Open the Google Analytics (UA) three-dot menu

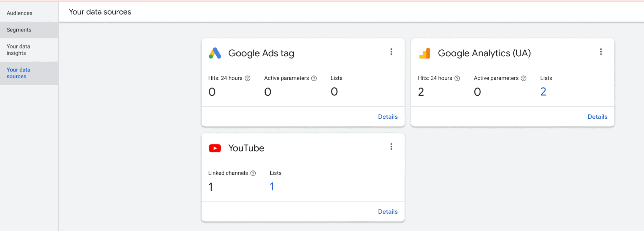pos(601,52)
